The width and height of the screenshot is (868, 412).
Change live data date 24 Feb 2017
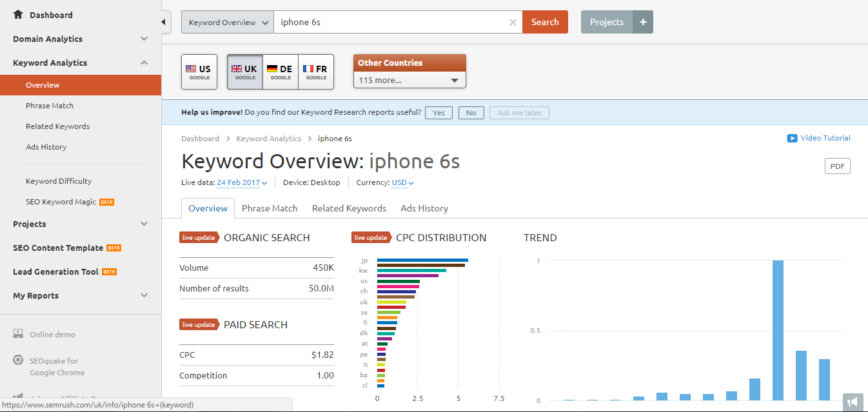click(x=242, y=182)
